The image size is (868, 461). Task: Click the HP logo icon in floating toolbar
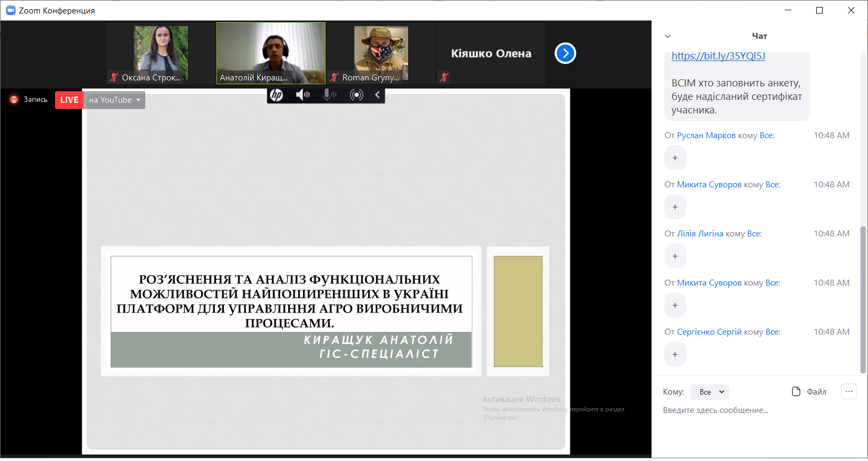(x=276, y=95)
